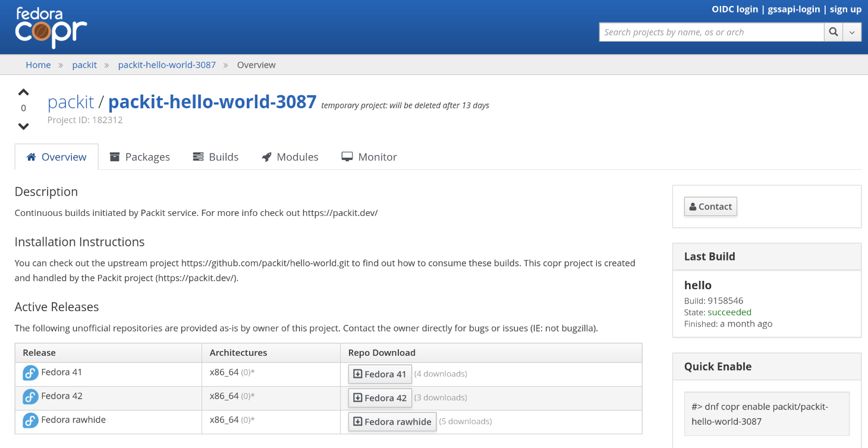Click x86_64 architecture in Fedora rawhide row
Viewport: 868px width, 448px height.
pyautogui.click(x=224, y=419)
